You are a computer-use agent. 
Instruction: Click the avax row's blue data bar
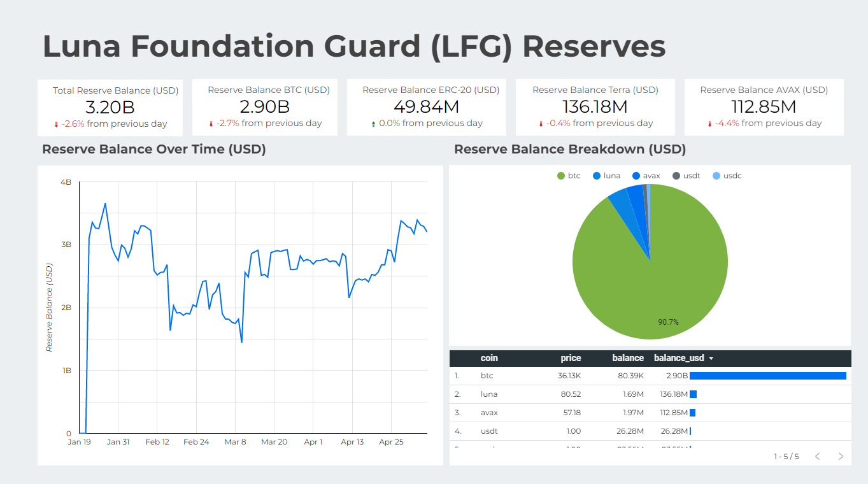coord(692,413)
